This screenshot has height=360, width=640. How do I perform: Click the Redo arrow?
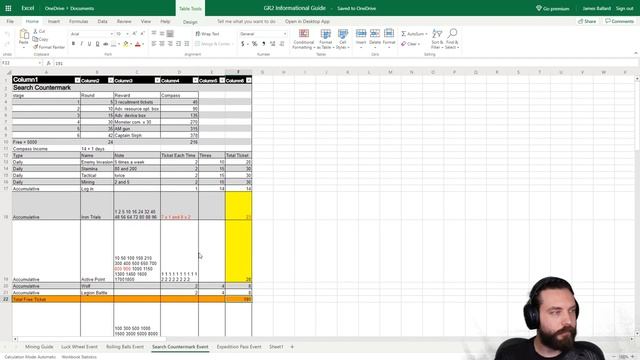pyautogui.click(x=7, y=44)
